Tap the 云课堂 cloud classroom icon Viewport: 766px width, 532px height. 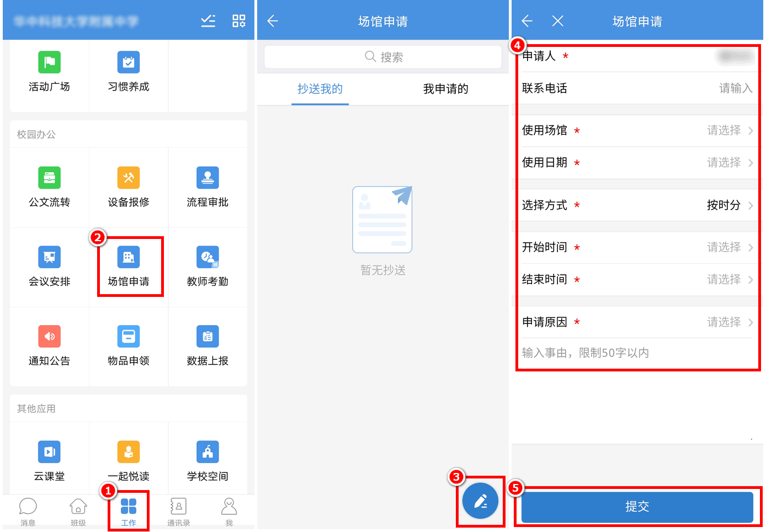[50, 453]
